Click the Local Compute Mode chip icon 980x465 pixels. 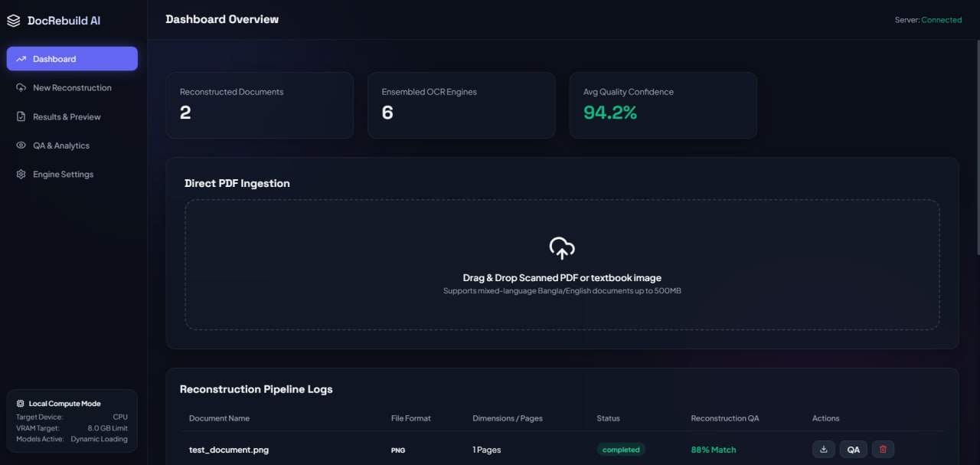click(x=20, y=404)
